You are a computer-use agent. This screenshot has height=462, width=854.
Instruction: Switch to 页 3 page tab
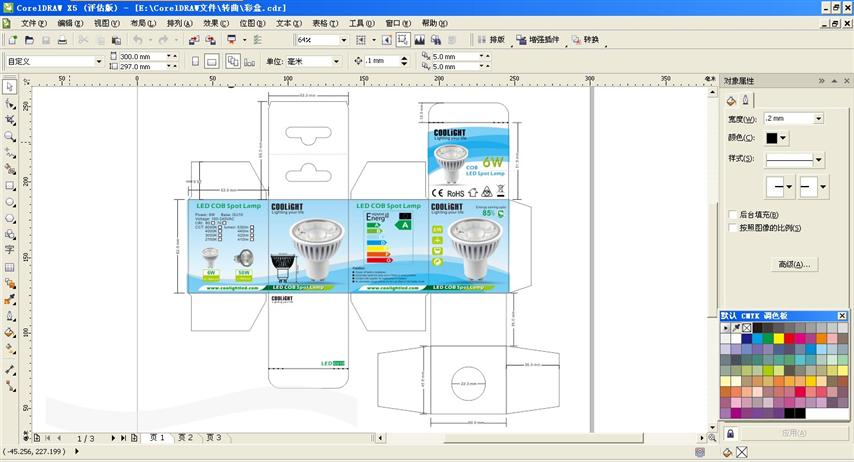214,437
